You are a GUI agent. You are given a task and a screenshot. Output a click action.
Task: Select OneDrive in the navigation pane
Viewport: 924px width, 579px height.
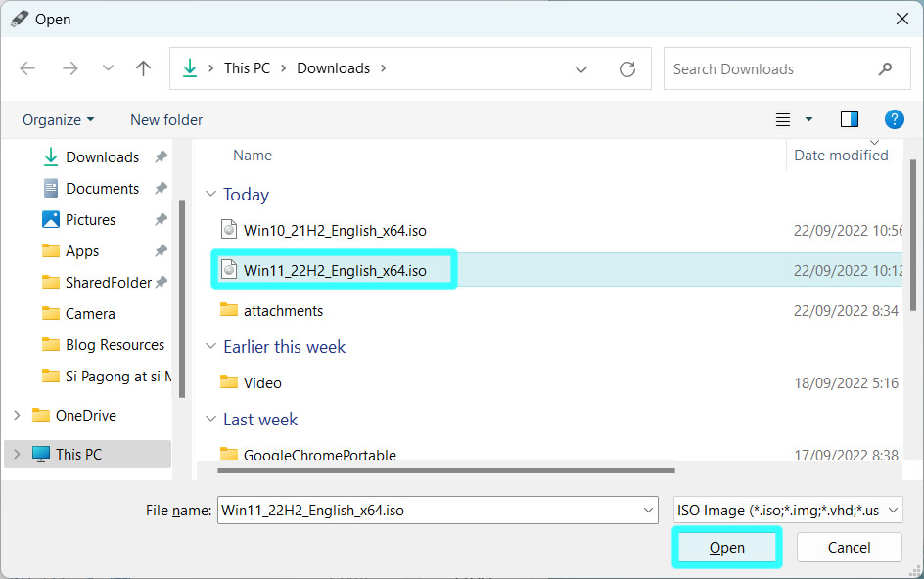tap(86, 416)
